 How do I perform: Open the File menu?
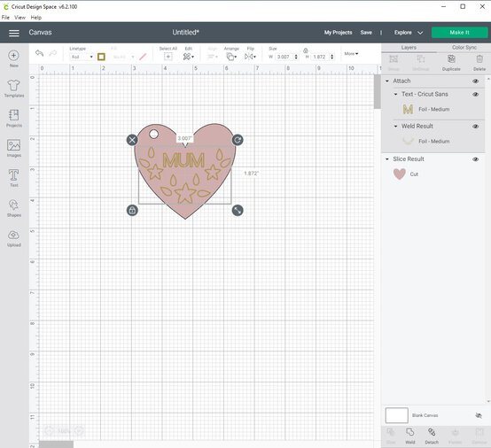point(5,18)
